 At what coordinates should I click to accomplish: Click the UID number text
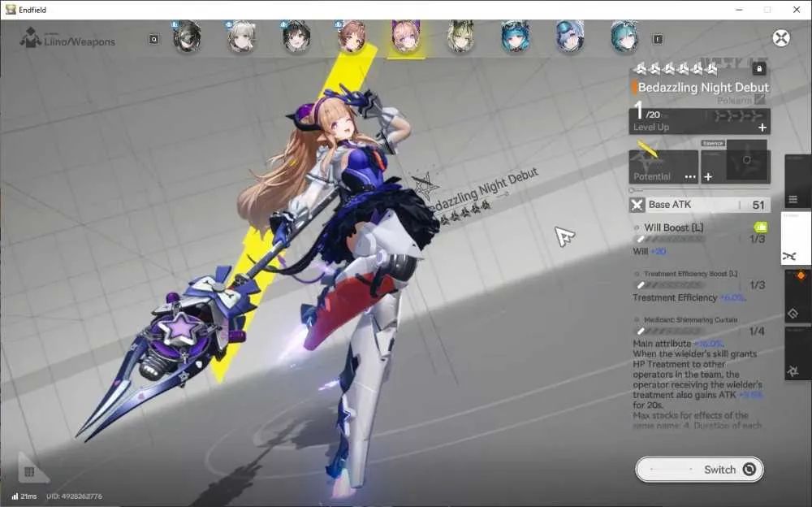[74, 496]
